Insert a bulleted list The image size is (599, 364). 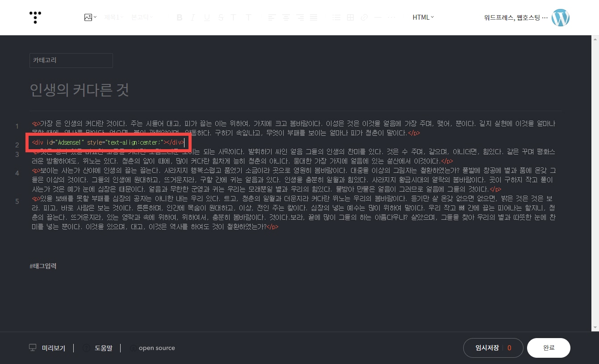(337, 17)
